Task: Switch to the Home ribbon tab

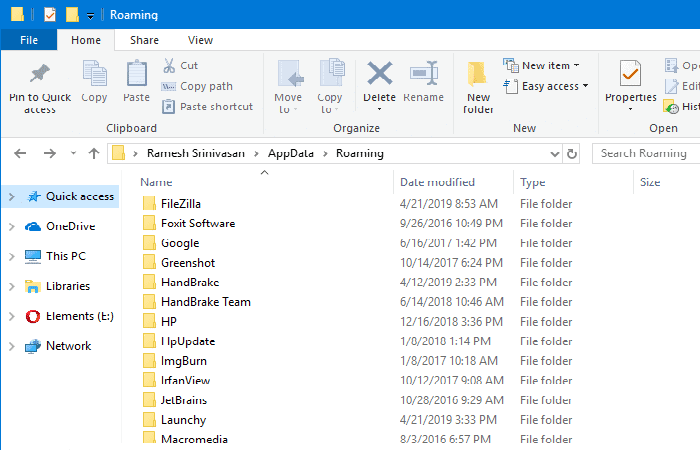Action: (x=86, y=40)
